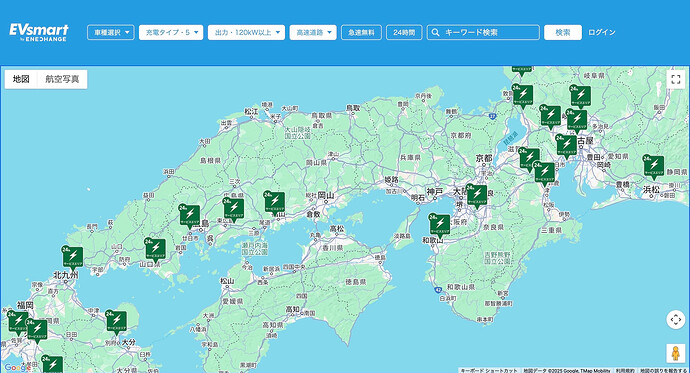Screen dimensions: 690x373
Task: Toggle fullscreen map view
Action: pos(676,80)
